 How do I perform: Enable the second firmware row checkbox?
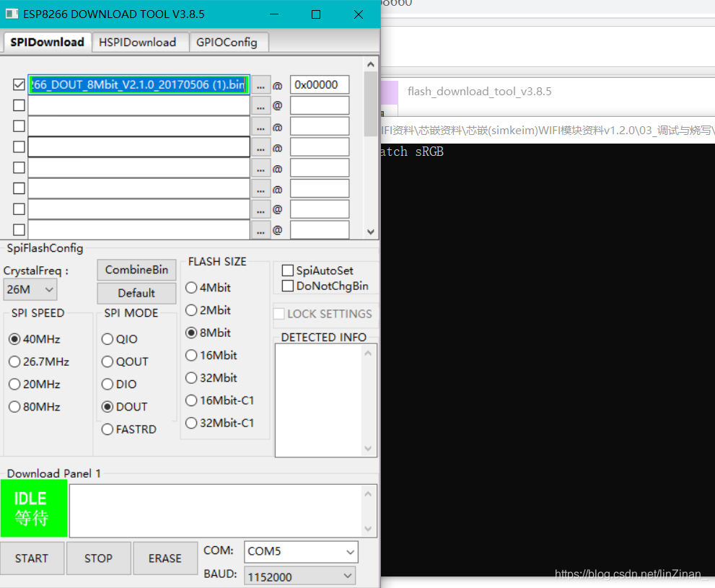[19, 105]
